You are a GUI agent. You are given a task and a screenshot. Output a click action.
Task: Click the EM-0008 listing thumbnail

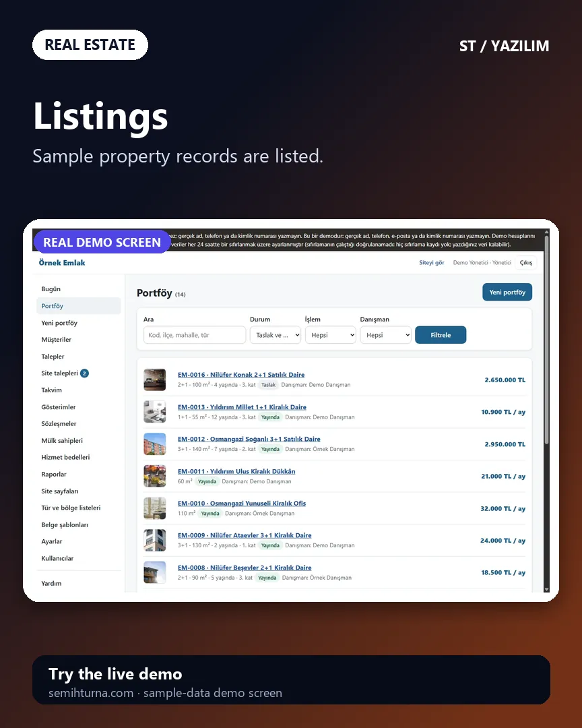154,572
